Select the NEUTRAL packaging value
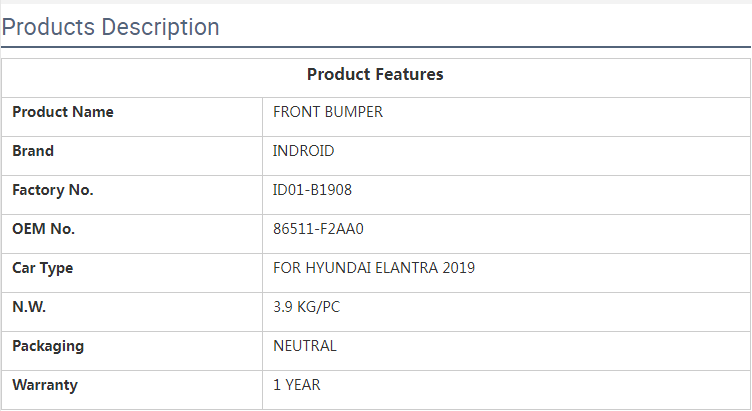This screenshot has height=411, width=752. tap(305, 346)
